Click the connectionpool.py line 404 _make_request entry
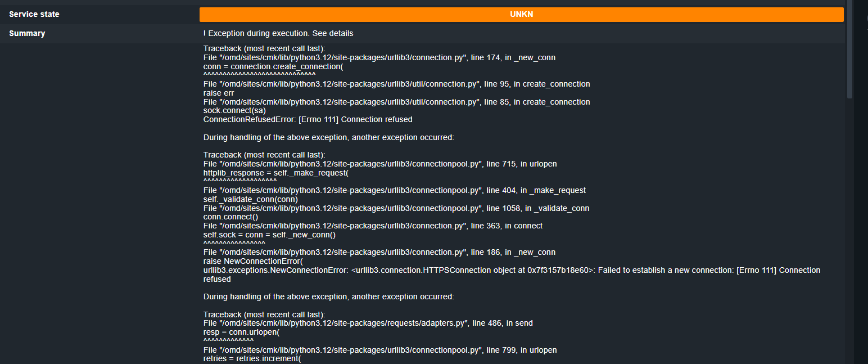The height and width of the screenshot is (364, 868). [x=394, y=190]
